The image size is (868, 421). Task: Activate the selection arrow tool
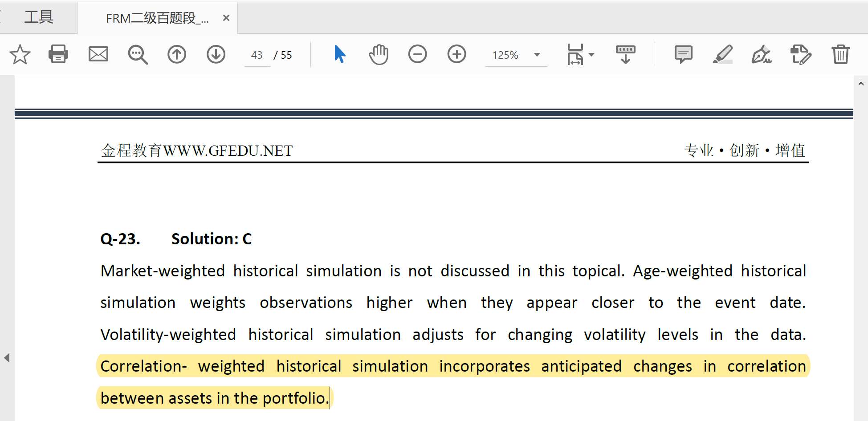coord(340,54)
